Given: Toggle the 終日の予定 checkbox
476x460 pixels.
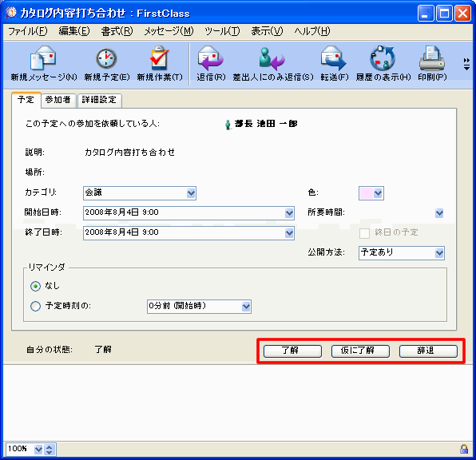Looking at the screenshot, I should point(364,233).
